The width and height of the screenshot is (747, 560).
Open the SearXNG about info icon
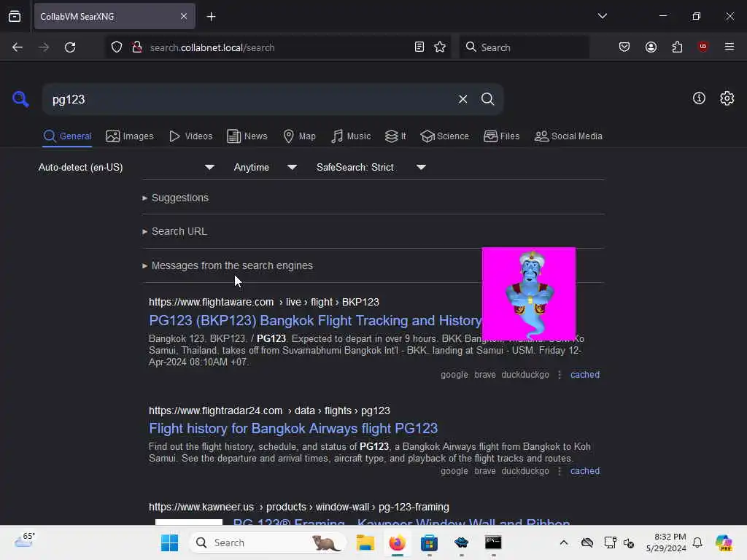click(x=699, y=98)
